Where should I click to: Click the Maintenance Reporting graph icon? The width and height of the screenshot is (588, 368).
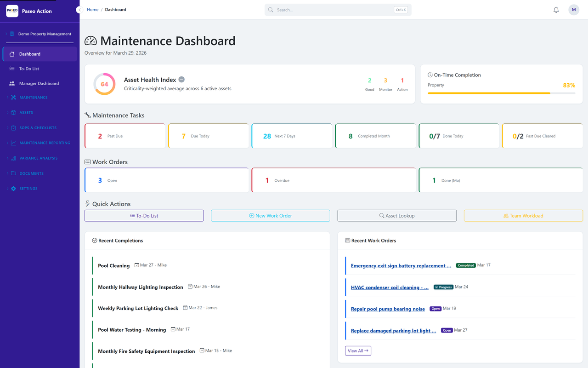click(x=13, y=143)
